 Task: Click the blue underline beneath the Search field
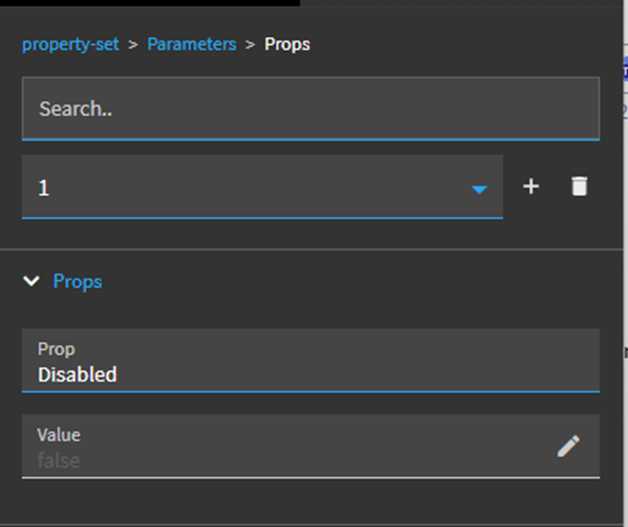click(310, 139)
